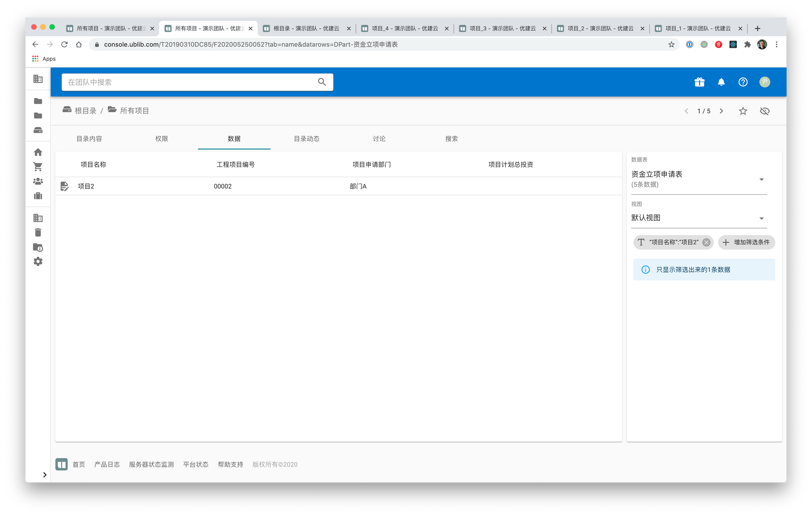
Task: Open team members icon in sidebar
Action: point(38,181)
